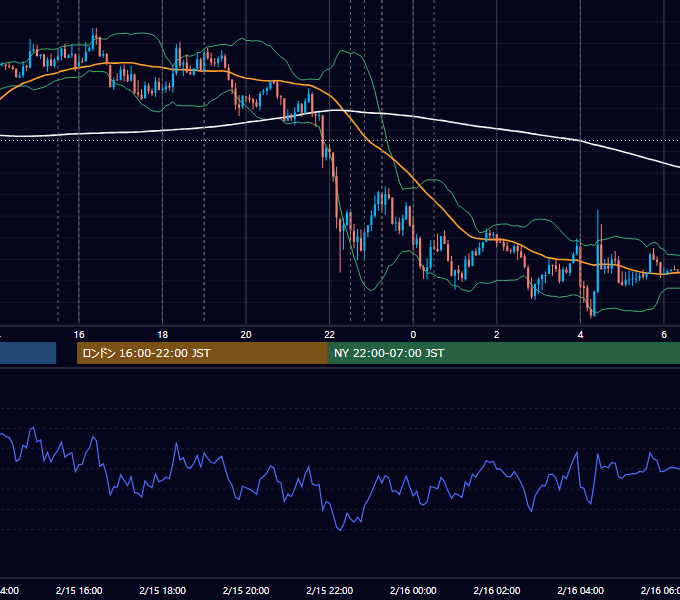Select the 2/16 00:00 time label
The width and height of the screenshot is (680, 600).
[413, 590]
